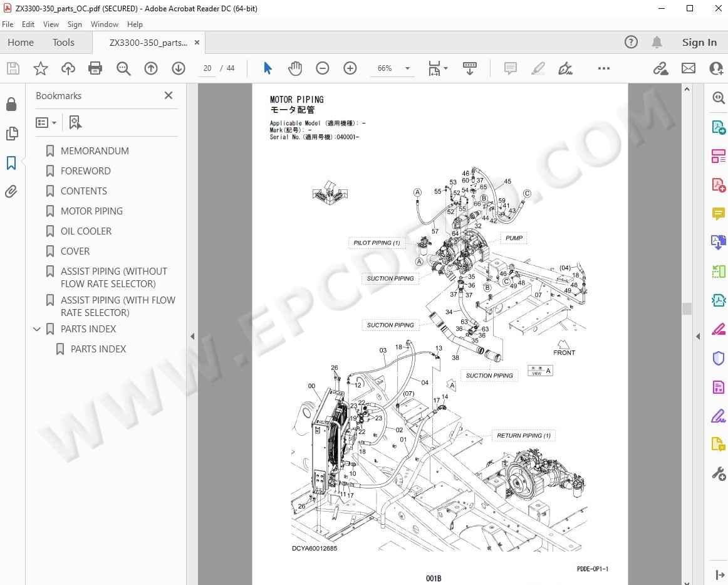The image size is (728, 585).
Task: Click the Highlight text pen icon
Action: pyautogui.click(x=538, y=68)
